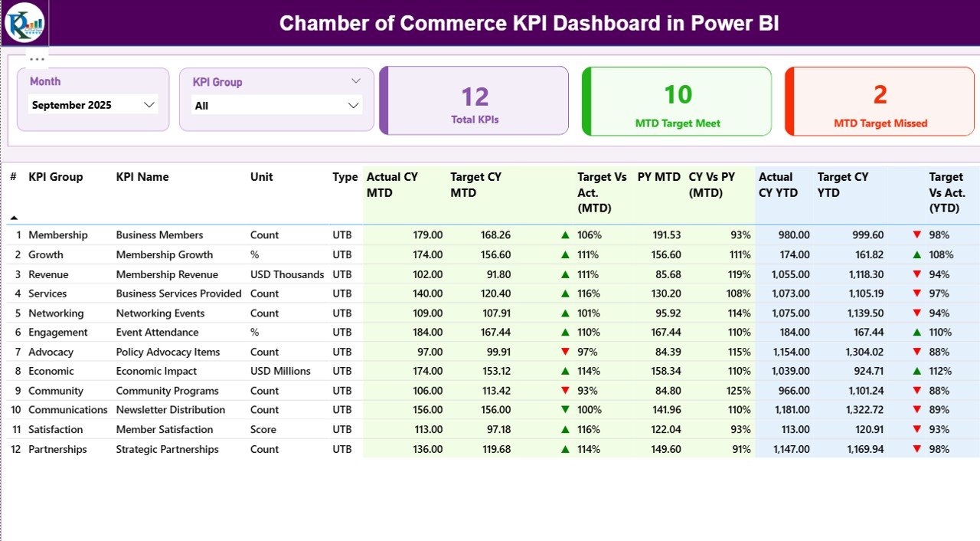The height and width of the screenshot is (541, 980).
Task: Click the green down arrow beside Newsletter Distribution 100%
Action: tap(567, 410)
